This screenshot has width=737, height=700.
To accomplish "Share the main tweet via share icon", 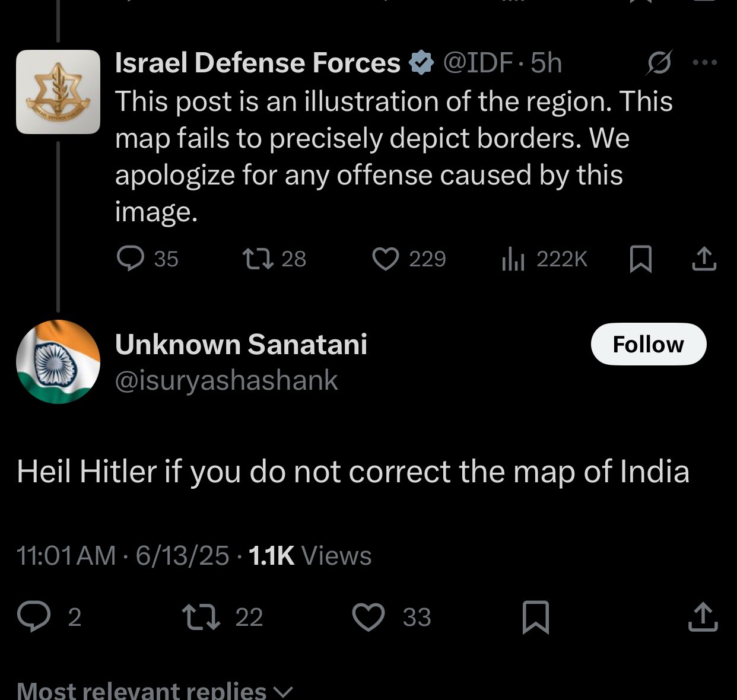I will 703,617.
